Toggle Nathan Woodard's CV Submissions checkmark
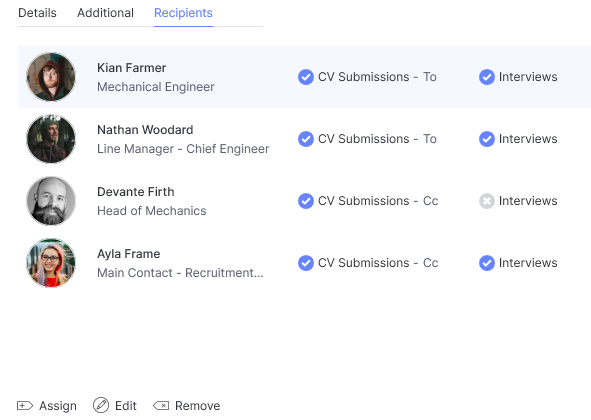The height and width of the screenshot is (420, 591). pyautogui.click(x=306, y=139)
